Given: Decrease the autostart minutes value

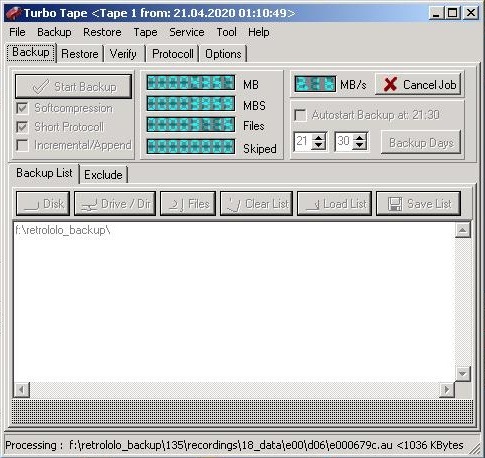Looking at the screenshot, I should click(x=359, y=145).
